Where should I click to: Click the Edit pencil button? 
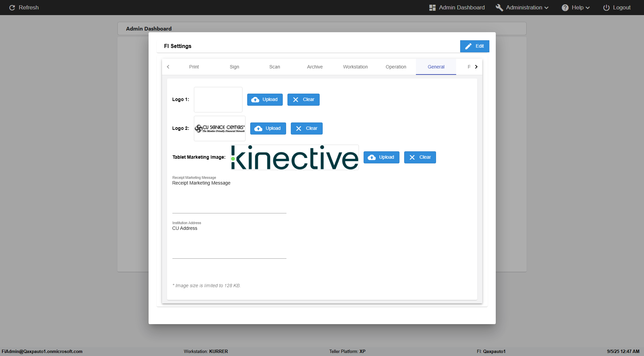click(475, 46)
